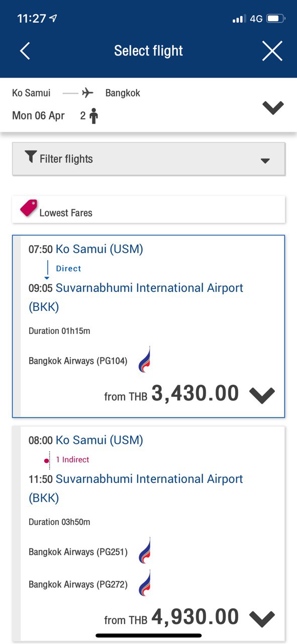Screen dimensions: 297x644
Task: Select the 07:50 Ko Samui (USM) departure
Action: coord(86,249)
